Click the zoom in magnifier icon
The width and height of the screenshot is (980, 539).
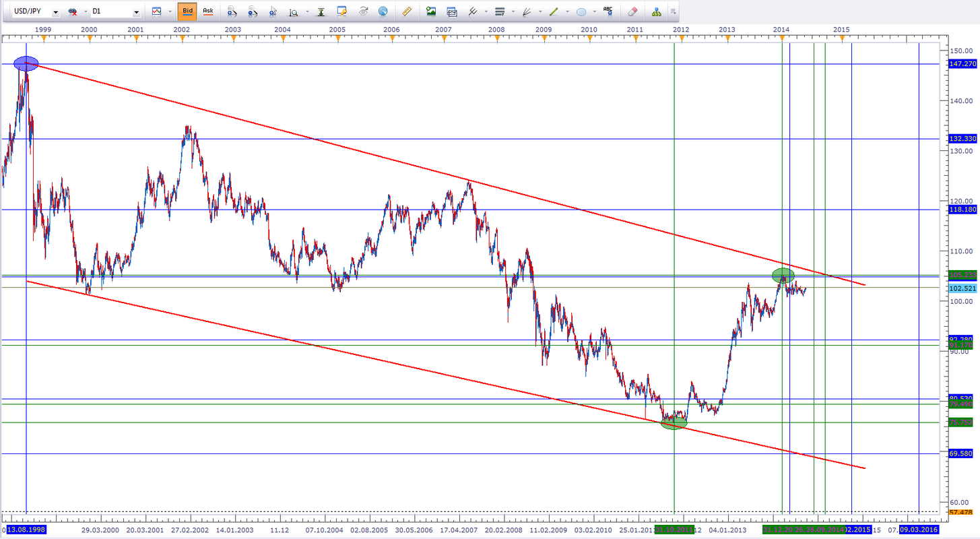pyautogui.click(x=231, y=12)
